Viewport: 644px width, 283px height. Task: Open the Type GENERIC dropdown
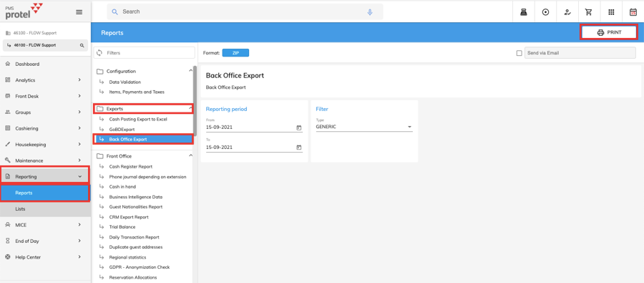pyautogui.click(x=364, y=127)
